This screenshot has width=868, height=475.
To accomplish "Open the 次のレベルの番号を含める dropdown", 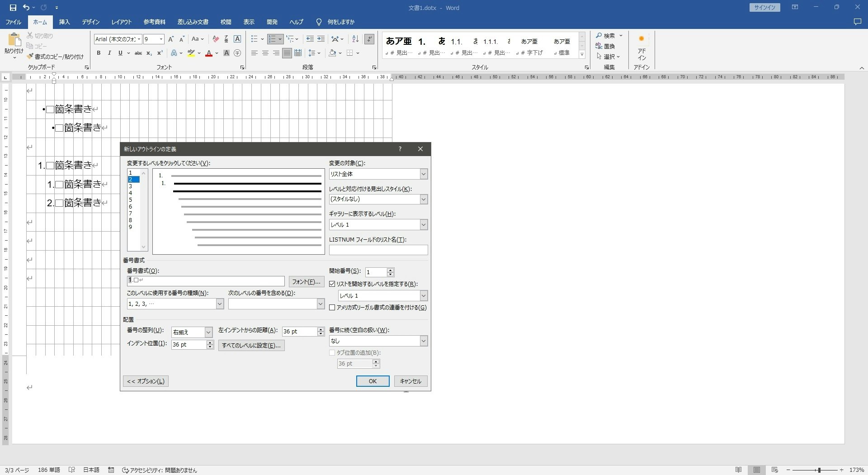I will (x=276, y=304).
